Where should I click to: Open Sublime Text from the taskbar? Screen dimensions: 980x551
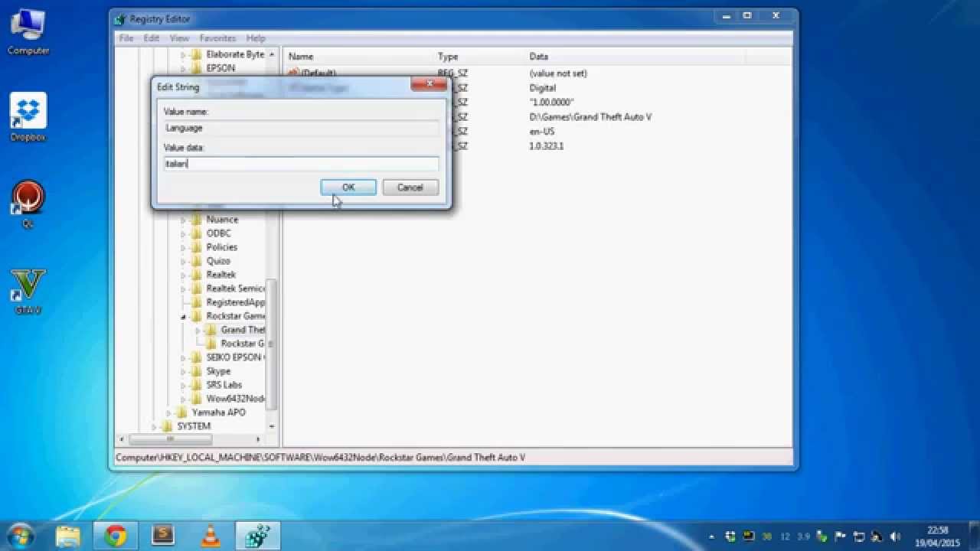pyautogui.click(x=163, y=536)
